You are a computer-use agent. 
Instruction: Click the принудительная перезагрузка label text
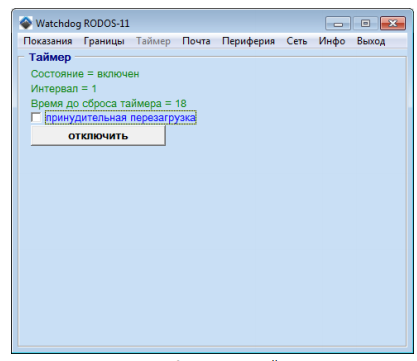121,118
